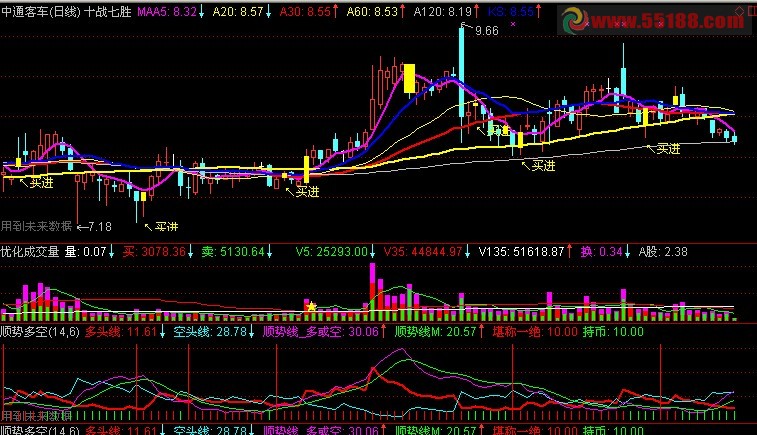Viewport: 757px width, 435px height.
Task: Click 顺势线M: 20.57 label above the indicator
Action: tap(435, 332)
